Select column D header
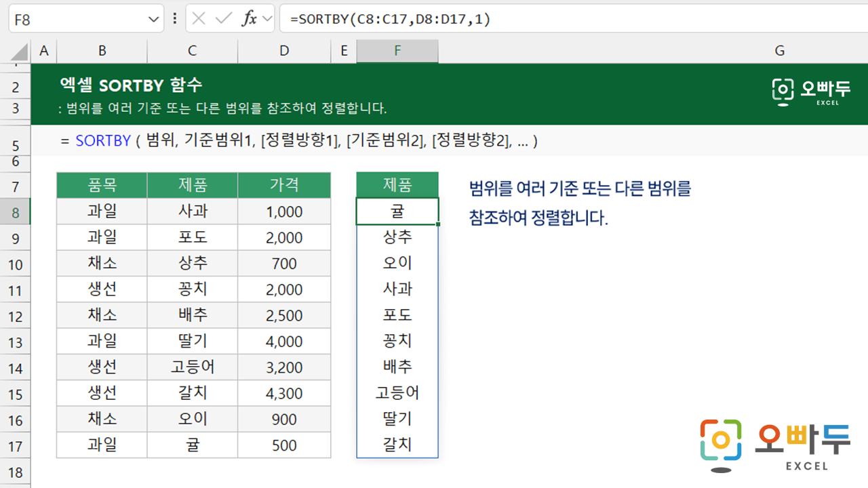Image resolution: width=868 pixels, height=488 pixels. (284, 51)
